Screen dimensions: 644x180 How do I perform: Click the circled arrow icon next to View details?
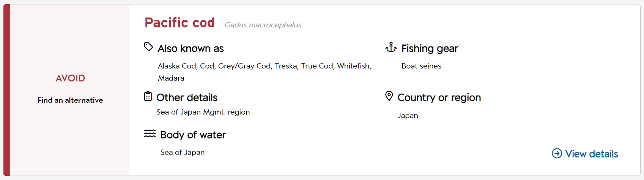[557, 153]
